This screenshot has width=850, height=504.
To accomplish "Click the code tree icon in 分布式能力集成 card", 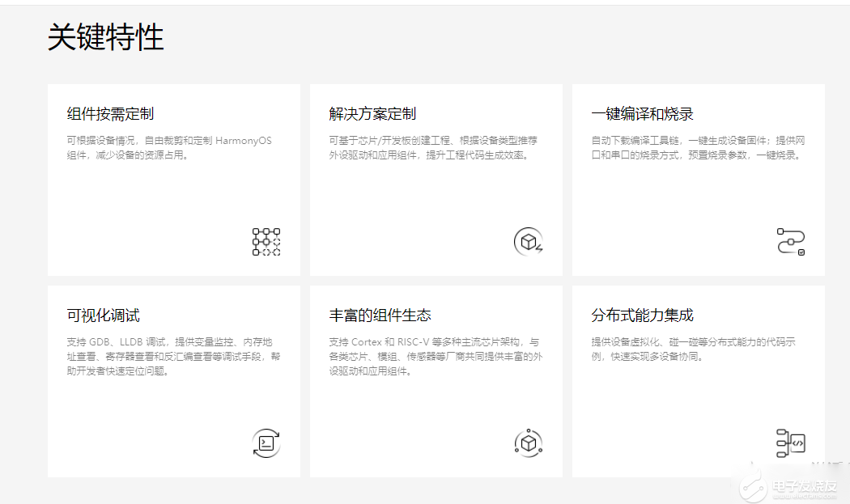I will (791, 443).
